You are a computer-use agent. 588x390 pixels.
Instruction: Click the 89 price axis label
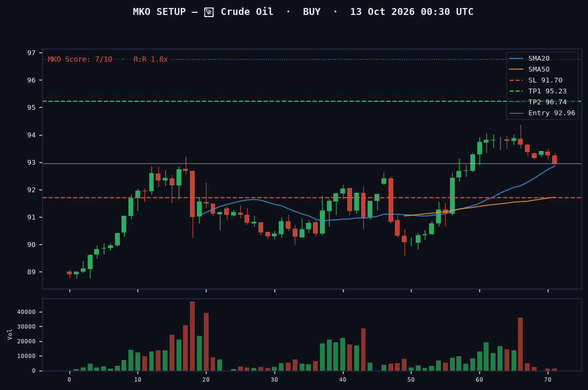click(32, 272)
